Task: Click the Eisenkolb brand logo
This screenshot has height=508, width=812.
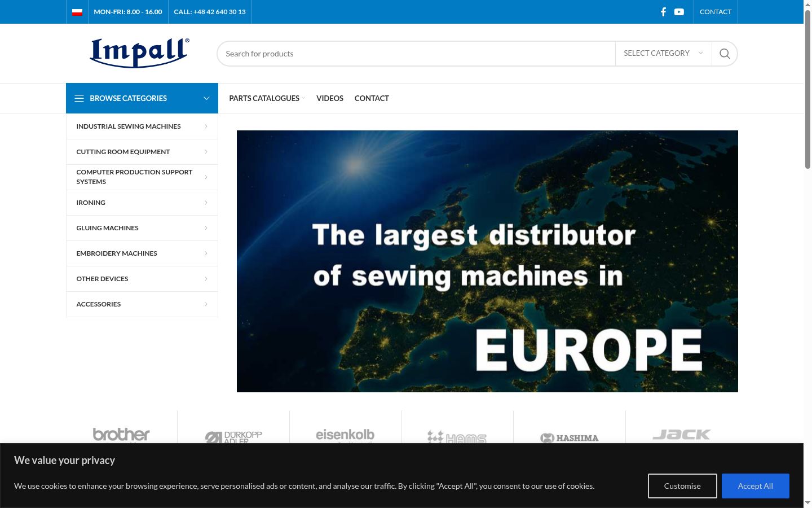Action: pyautogui.click(x=345, y=435)
